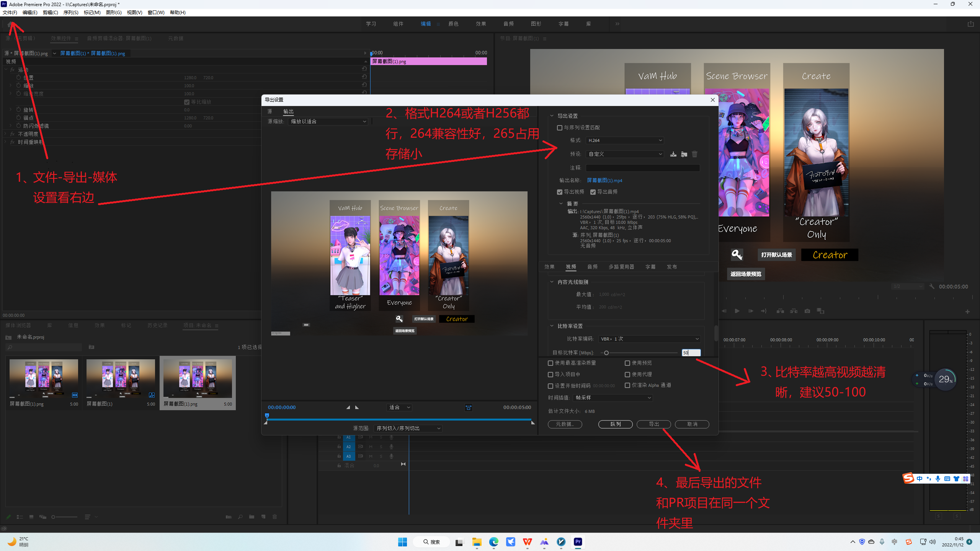Viewport: 980px width, 551px height.
Task: Click the 目标比特率 slider handle
Action: coord(606,353)
